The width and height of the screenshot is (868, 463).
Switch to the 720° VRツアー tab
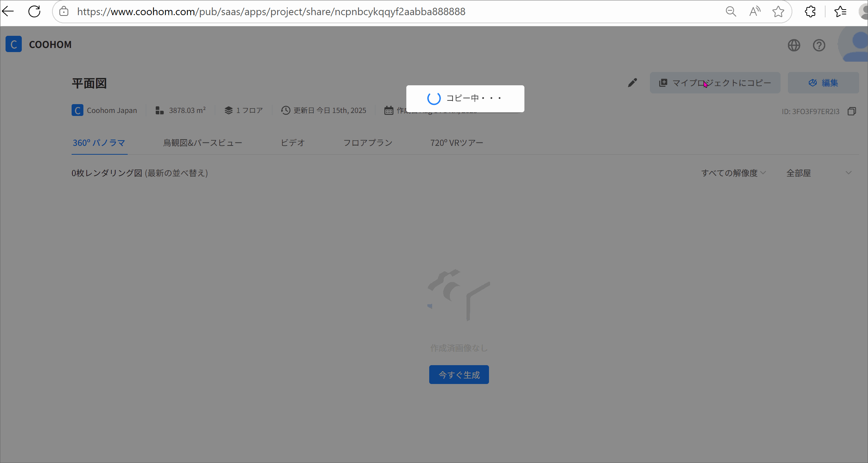457,143
